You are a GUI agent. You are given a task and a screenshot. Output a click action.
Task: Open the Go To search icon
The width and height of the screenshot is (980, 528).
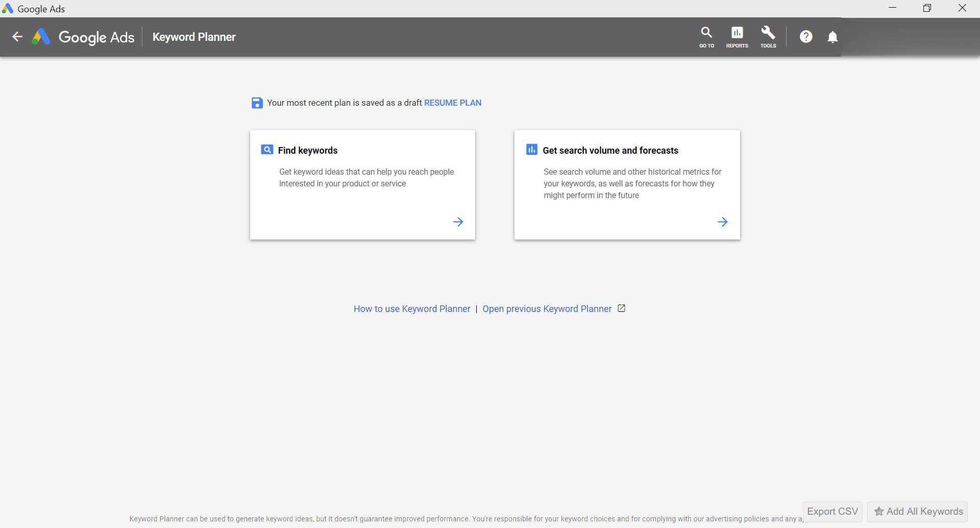(706, 37)
